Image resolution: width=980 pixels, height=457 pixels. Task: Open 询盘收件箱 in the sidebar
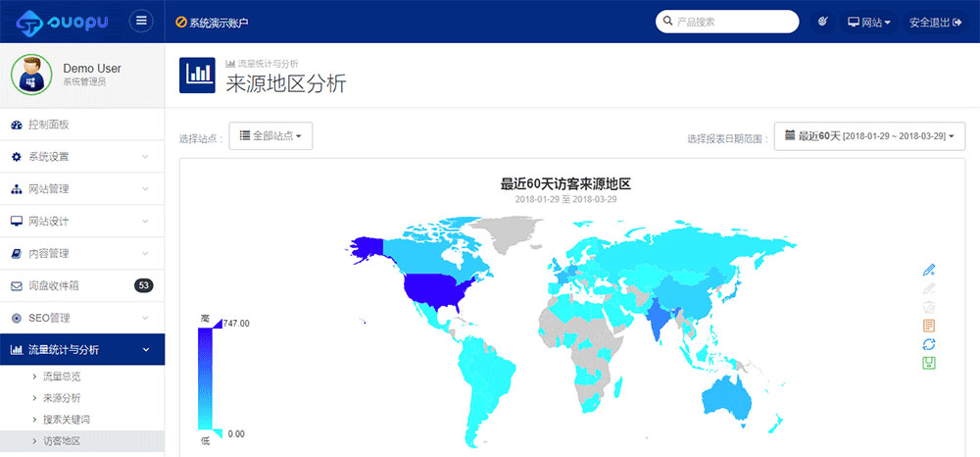(82, 285)
